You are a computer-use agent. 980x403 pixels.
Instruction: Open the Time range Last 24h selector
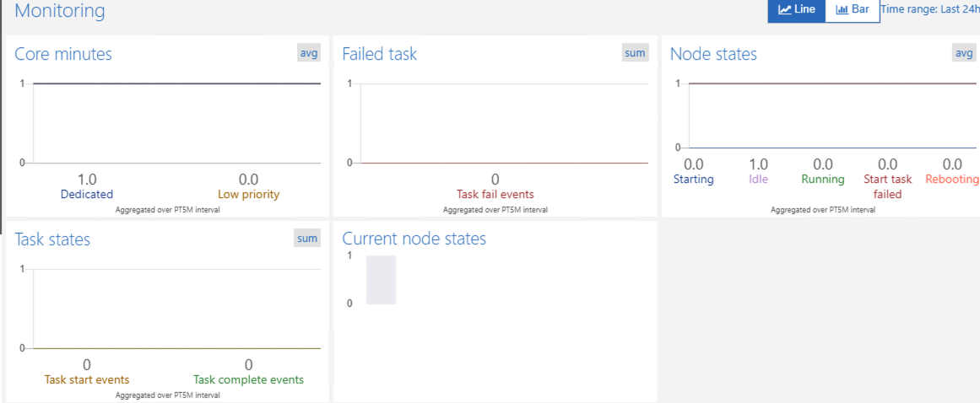click(x=929, y=10)
